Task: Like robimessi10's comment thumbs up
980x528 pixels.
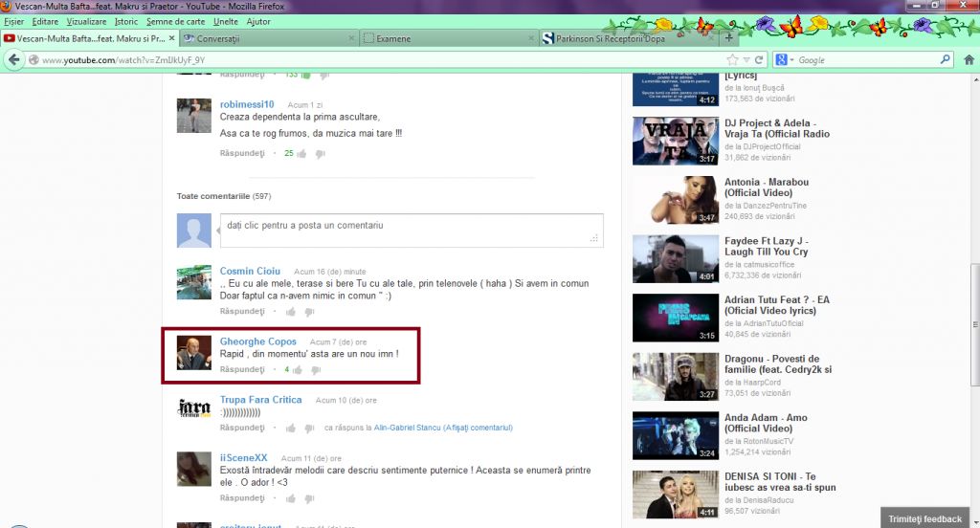Action: (301, 154)
